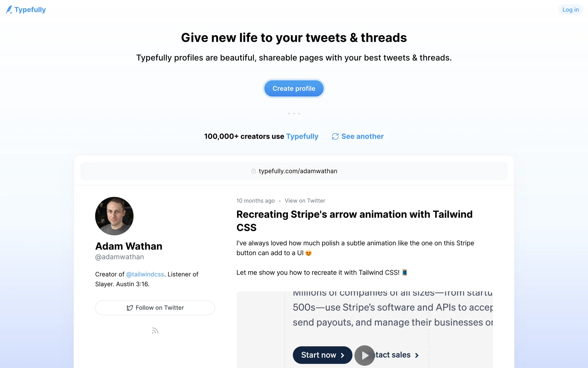Click the lock icon in the URL bar
The image size is (588, 368).
[x=254, y=171]
